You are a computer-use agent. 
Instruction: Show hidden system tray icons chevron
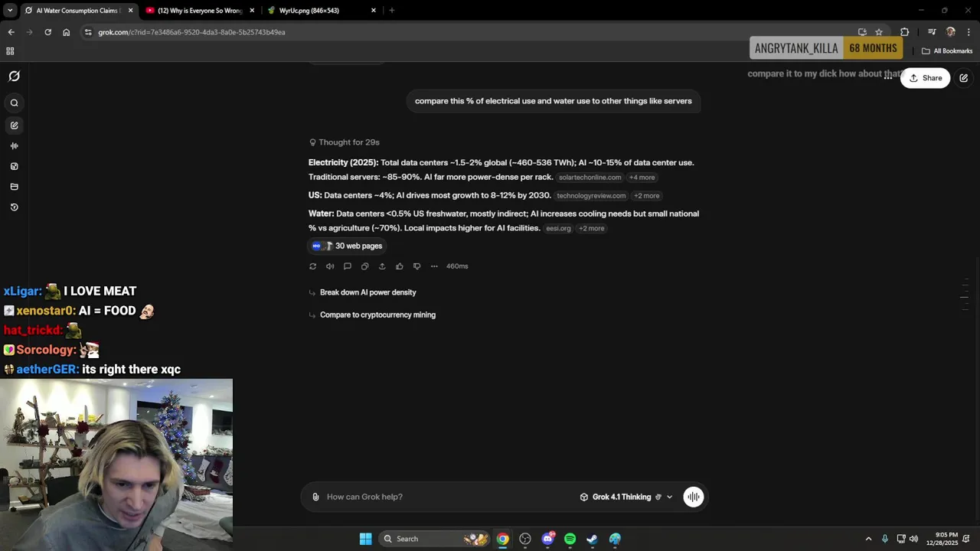(868, 539)
